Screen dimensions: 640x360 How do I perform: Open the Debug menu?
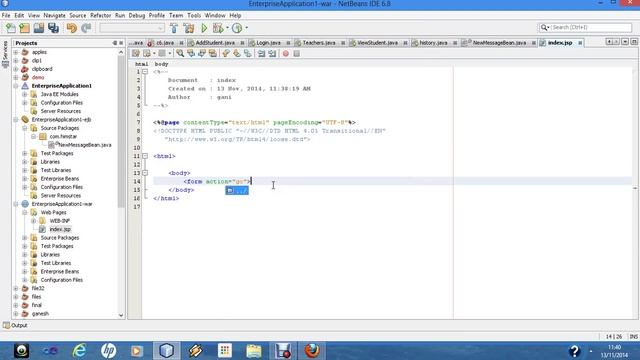tap(137, 16)
